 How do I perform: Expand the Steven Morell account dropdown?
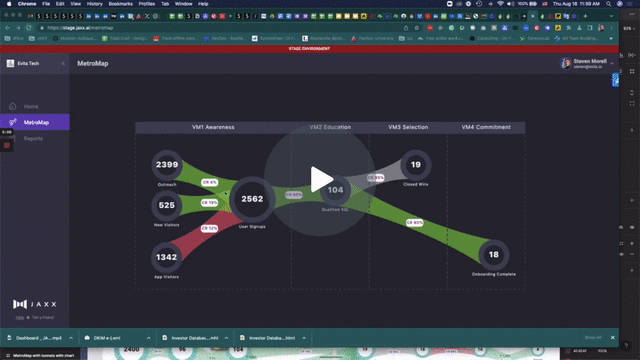612,63
